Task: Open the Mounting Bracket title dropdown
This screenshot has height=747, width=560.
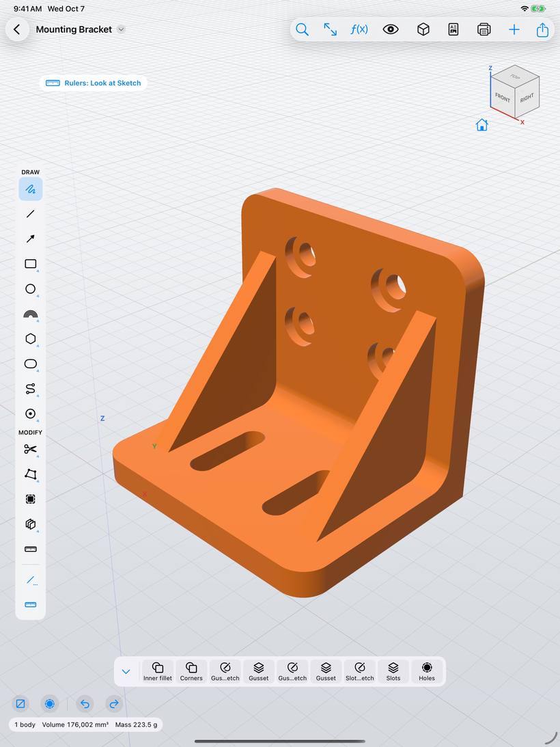Action: point(121,29)
